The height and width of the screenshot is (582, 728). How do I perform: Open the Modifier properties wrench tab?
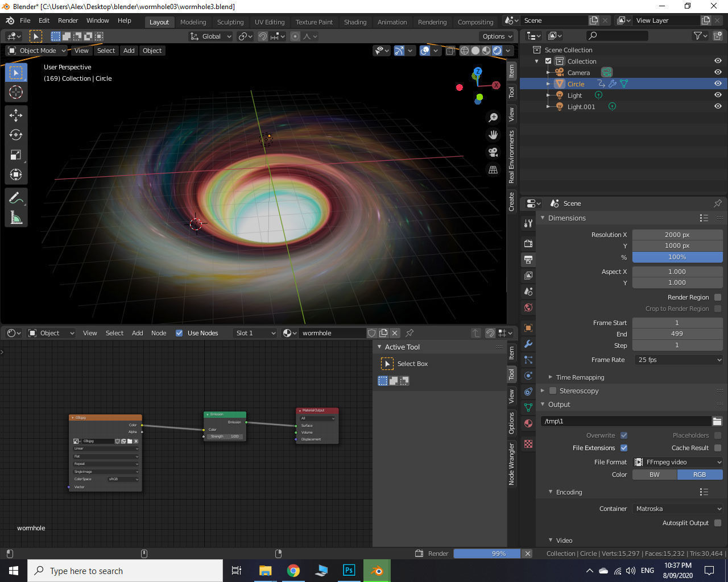(x=528, y=344)
